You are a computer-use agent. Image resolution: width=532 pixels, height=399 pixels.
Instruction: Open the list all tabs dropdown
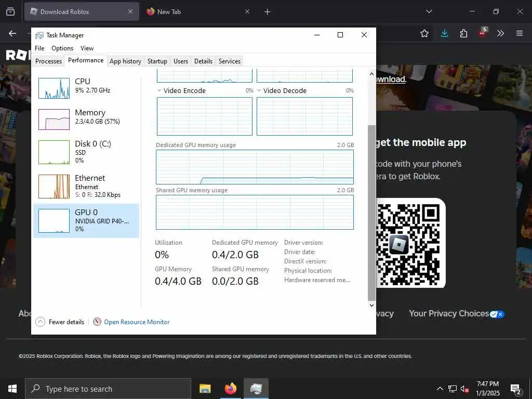click(429, 11)
